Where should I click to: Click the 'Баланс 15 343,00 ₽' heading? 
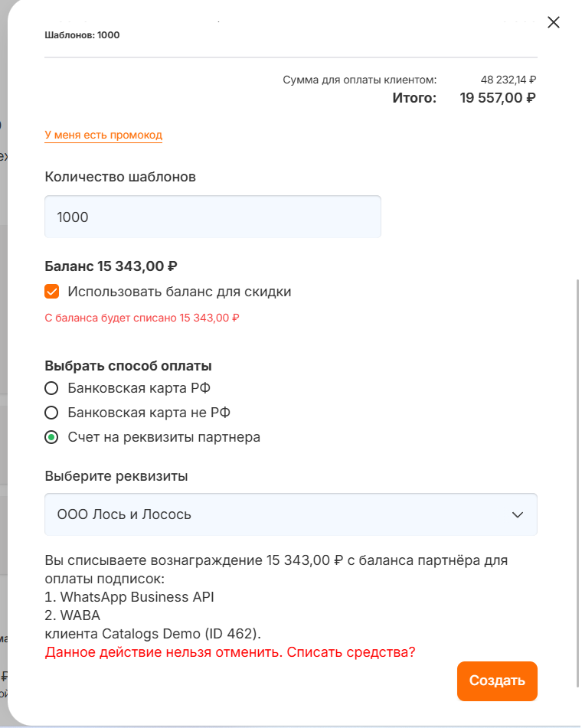(x=111, y=266)
